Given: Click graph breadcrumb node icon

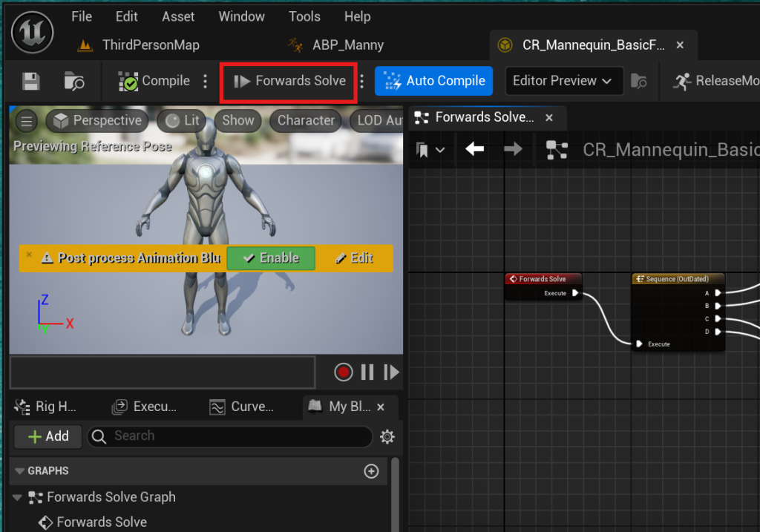Looking at the screenshot, I should tap(557, 150).
